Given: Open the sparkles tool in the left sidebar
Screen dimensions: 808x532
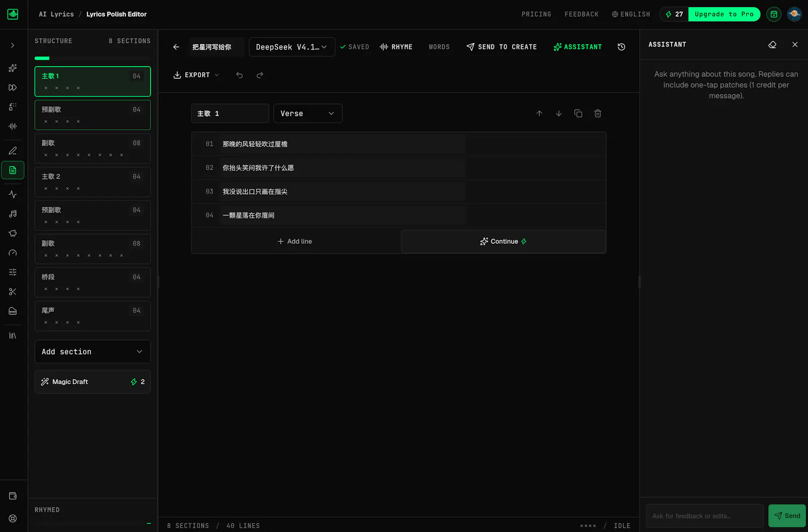Looking at the screenshot, I should (13, 68).
